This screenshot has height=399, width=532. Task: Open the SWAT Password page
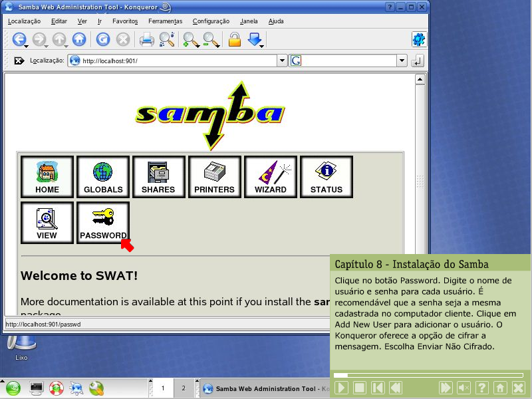103,223
